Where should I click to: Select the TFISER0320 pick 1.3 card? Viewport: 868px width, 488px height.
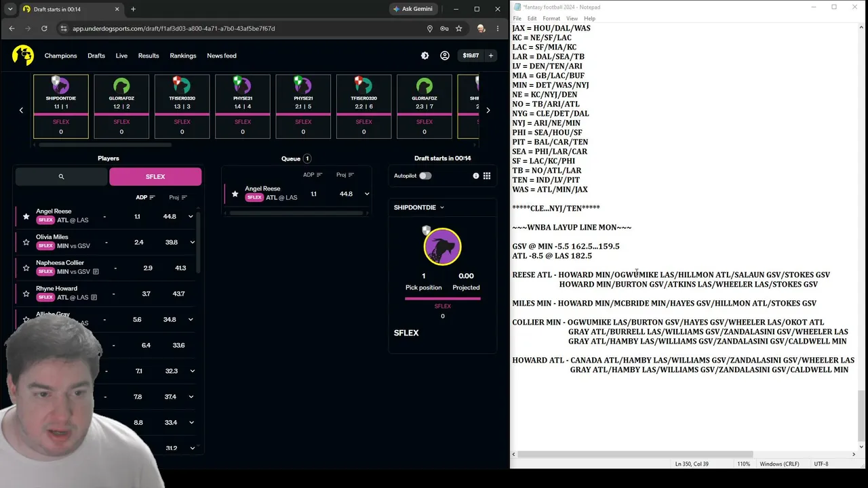pyautogui.click(x=182, y=106)
